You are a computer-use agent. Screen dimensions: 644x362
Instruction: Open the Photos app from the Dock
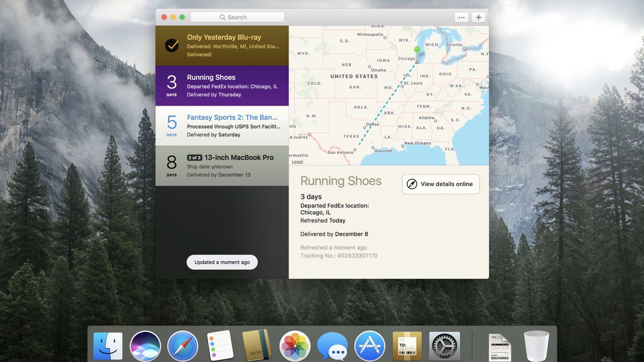coord(295,345)
